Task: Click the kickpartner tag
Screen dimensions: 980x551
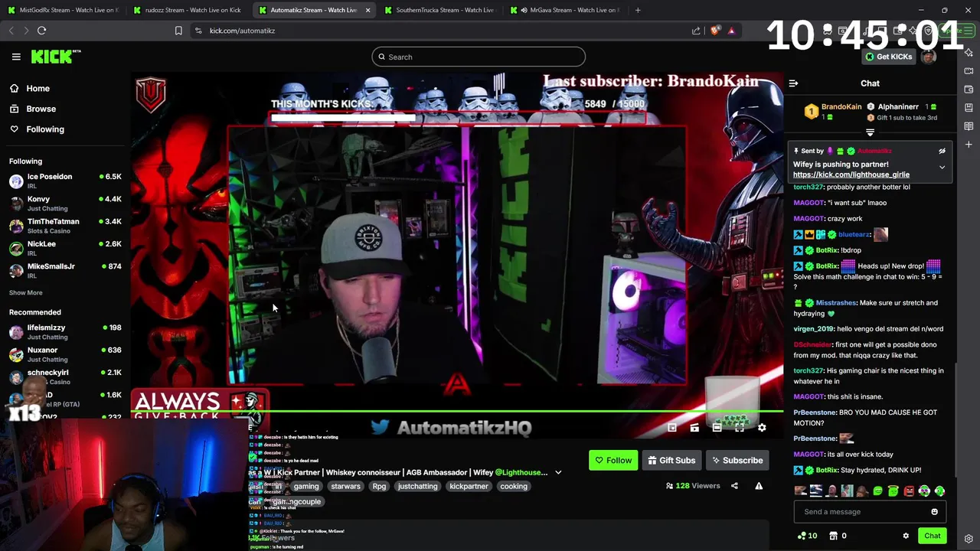Action: (469, 486)
